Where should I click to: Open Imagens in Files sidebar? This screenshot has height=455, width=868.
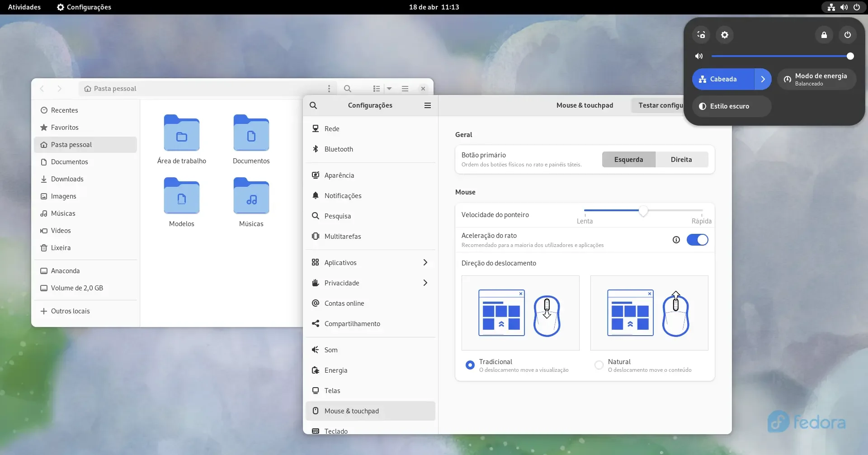(85, 196)
